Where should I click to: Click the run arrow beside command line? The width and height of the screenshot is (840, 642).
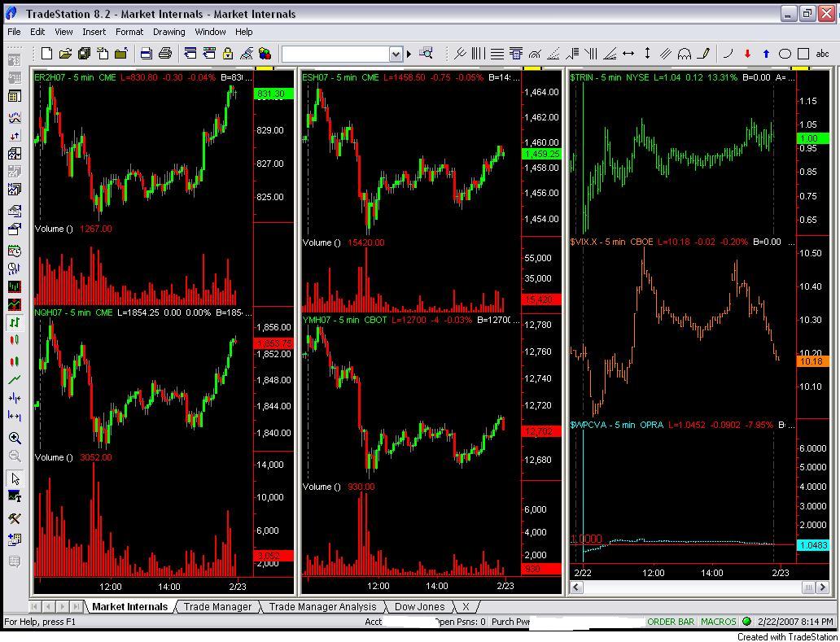coord(409,54)
